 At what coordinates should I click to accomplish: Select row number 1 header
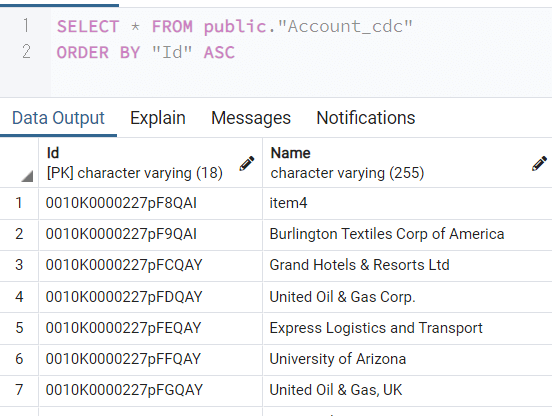pyautogui.click(x=19, y=203)
